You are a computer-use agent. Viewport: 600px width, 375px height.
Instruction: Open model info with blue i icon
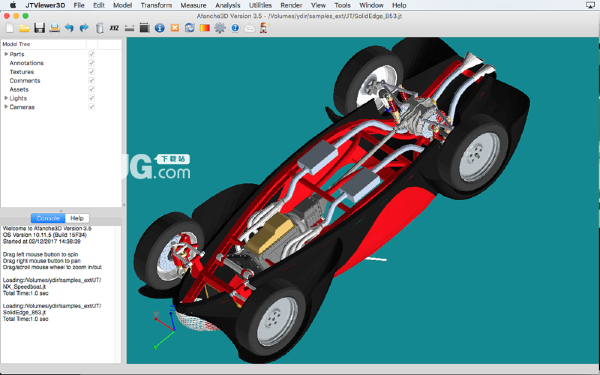160,28
